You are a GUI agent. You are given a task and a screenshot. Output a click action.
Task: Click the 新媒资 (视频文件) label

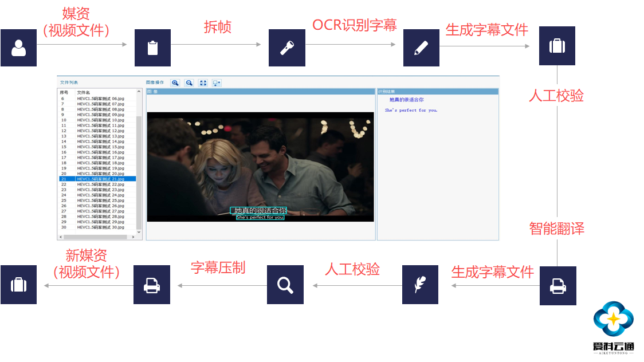click(x=87, y=263)
